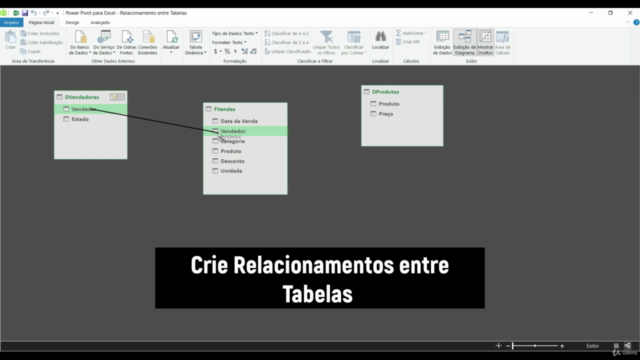Click the Localizar binoculars icon
Screen dimensions: 640x360
pyautogui.click(x=380, y=37)
